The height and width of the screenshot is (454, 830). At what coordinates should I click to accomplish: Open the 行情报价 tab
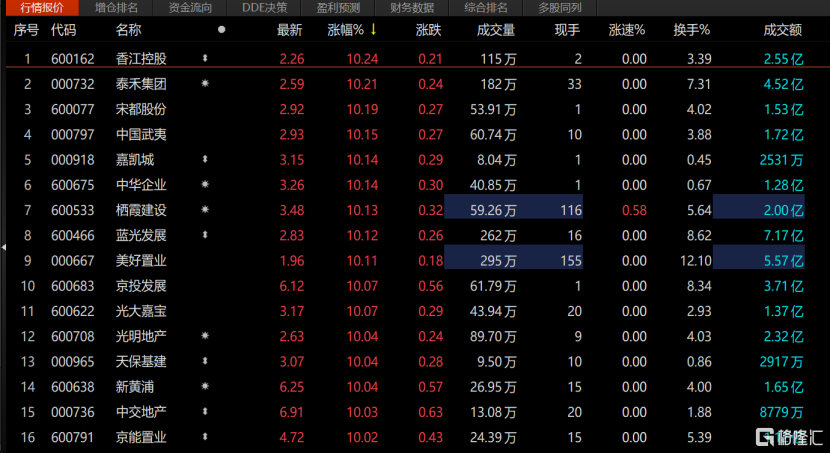40,8
